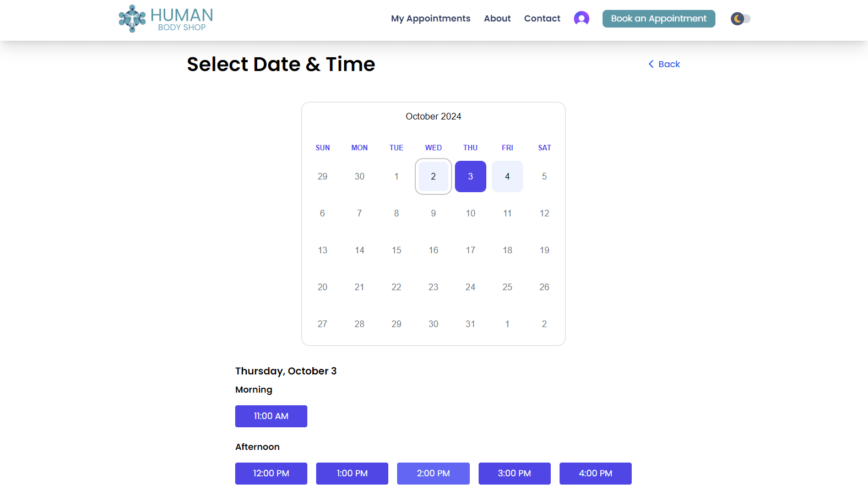Click the Back chevron link
Image resolution: width=868 pixels, height=500 pixels.
[664, 64]
